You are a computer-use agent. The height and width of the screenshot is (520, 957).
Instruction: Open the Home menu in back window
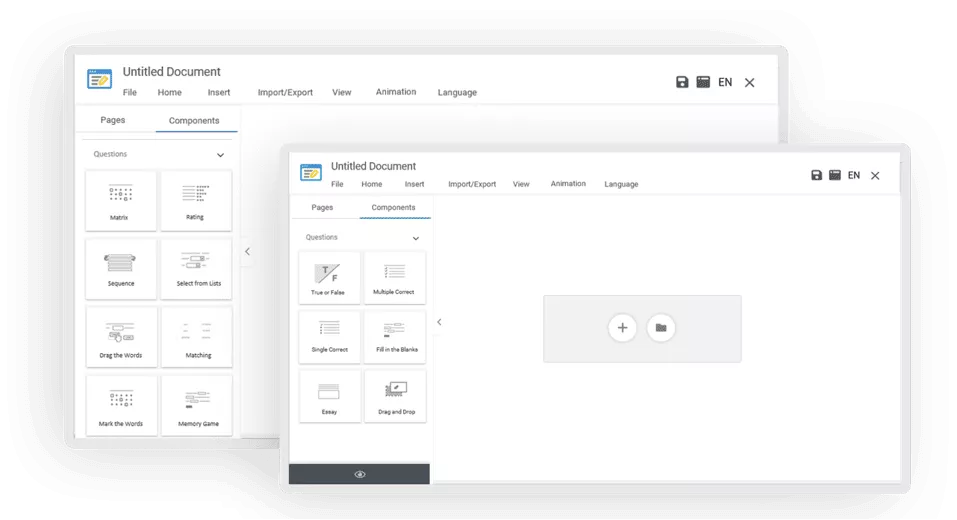[170, 92]
